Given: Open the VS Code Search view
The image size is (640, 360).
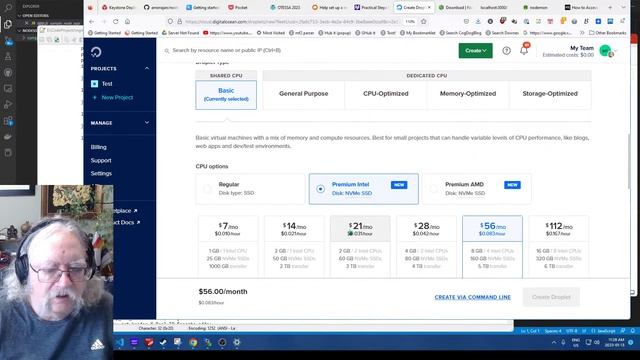Looking at the screenshot, I should point(8,7).
